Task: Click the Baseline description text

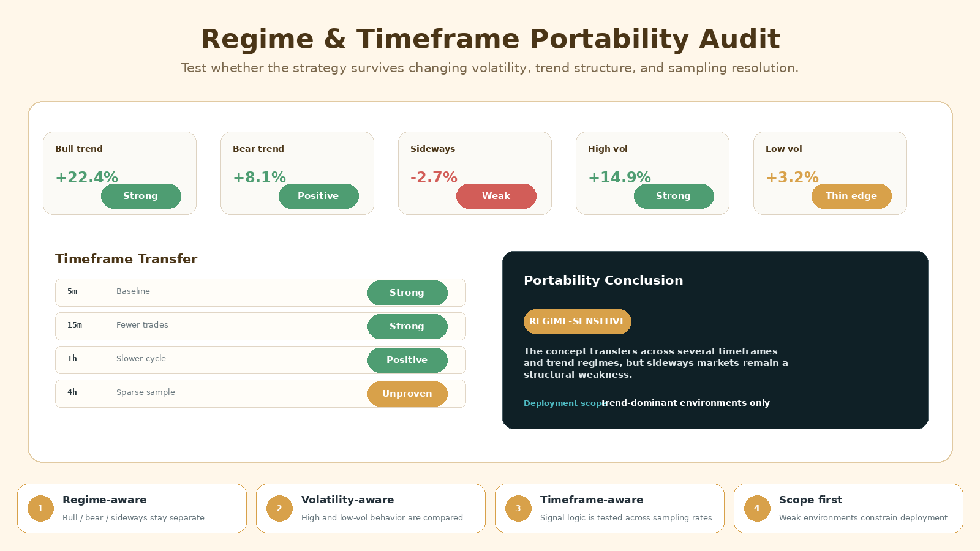Action: tap(133, 291)
